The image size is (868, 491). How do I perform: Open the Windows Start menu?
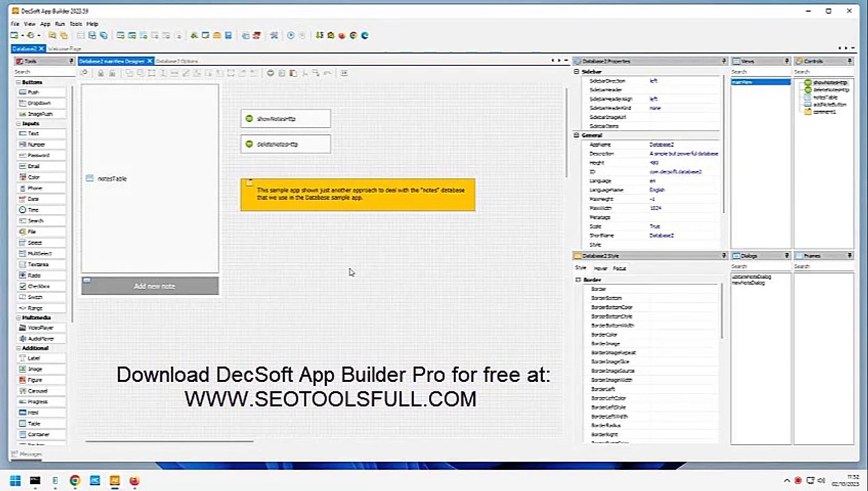pos(15,481)
